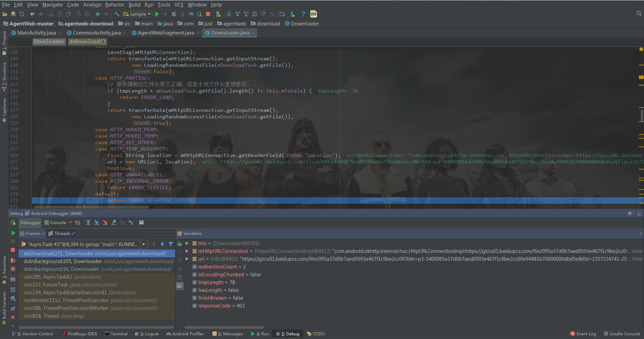This screenshot has height=339, width=644.
Task: Click the Debug bug icon in the main toolbar
Action: click(174, 14)
